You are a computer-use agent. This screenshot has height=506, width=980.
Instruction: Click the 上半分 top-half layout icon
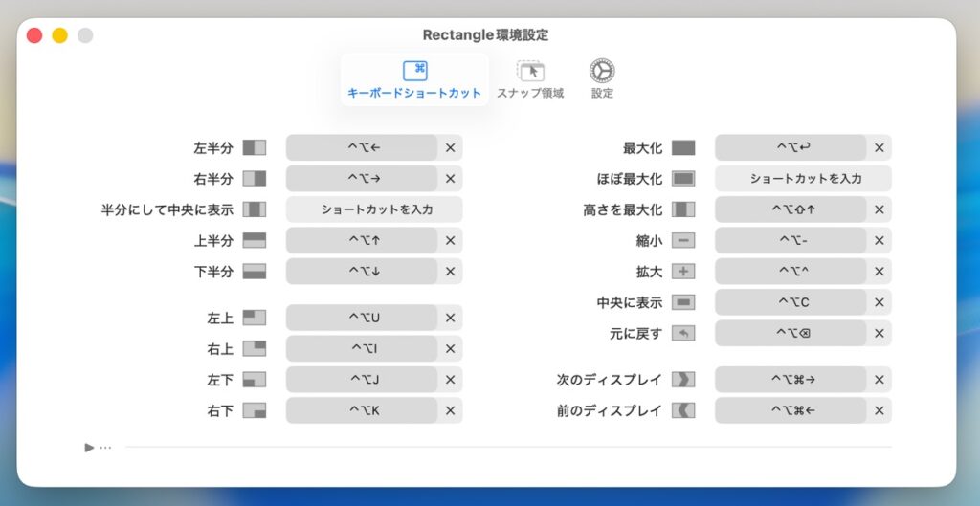[x=255, y=240]
